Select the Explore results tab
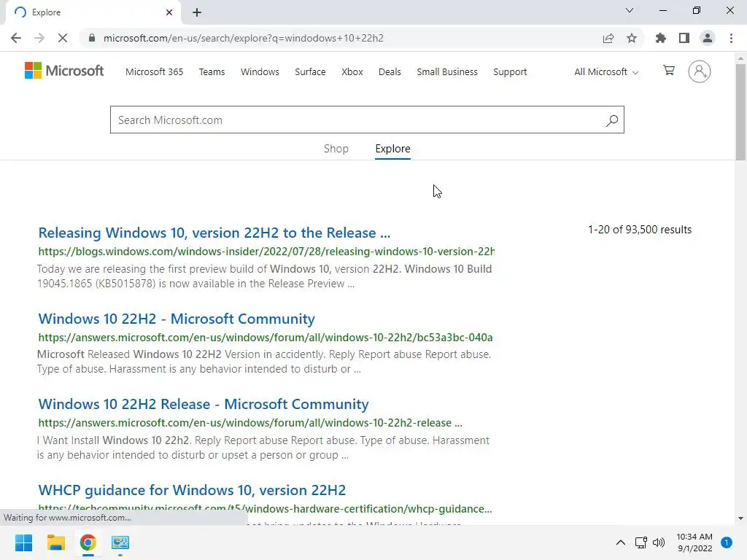This screenshot has height=560, width=747. click(x=392, y=149)
